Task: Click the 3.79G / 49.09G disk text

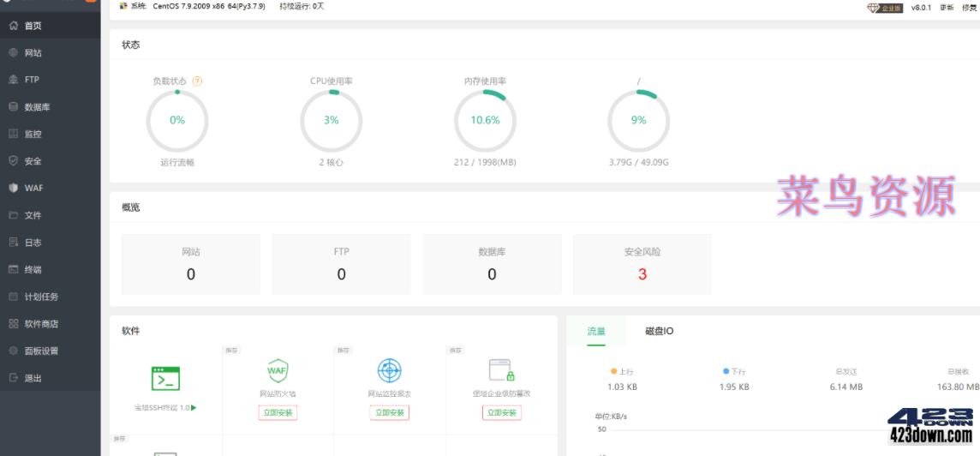Action: (x=639, y=163)
